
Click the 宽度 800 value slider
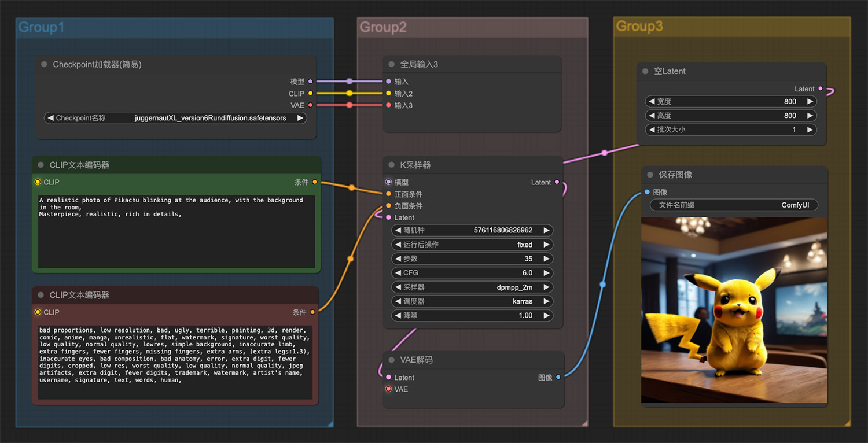(x=731, y=101)
